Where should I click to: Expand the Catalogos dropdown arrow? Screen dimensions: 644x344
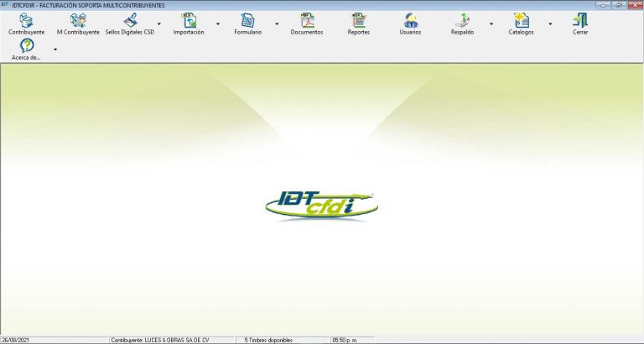click(550, 23)
